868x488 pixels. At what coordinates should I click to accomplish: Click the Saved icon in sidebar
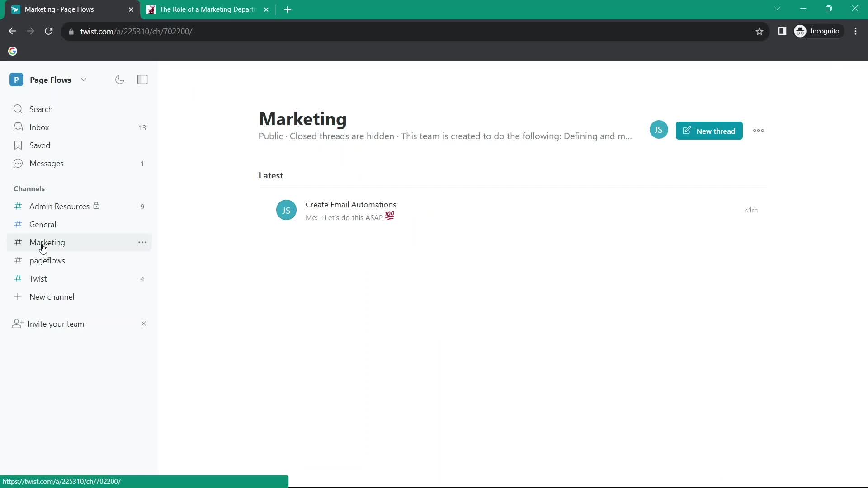click(18, 145)
